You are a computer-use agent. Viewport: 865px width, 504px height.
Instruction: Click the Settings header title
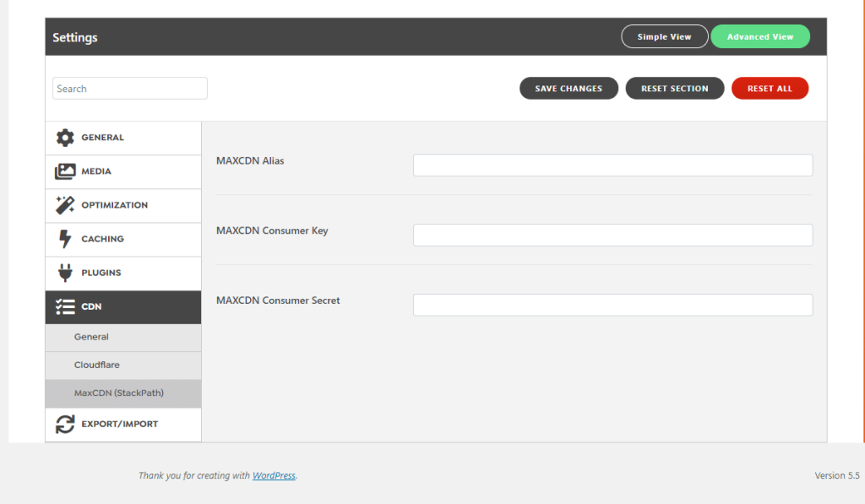point(75,37)
